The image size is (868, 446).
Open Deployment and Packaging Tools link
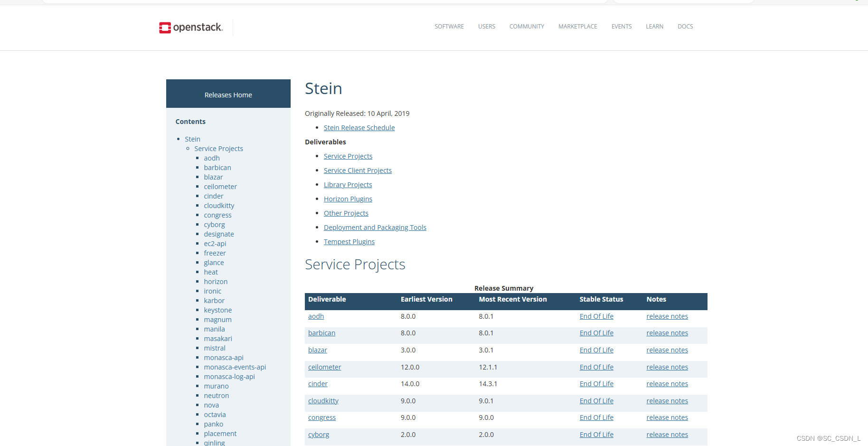(375, 228)
